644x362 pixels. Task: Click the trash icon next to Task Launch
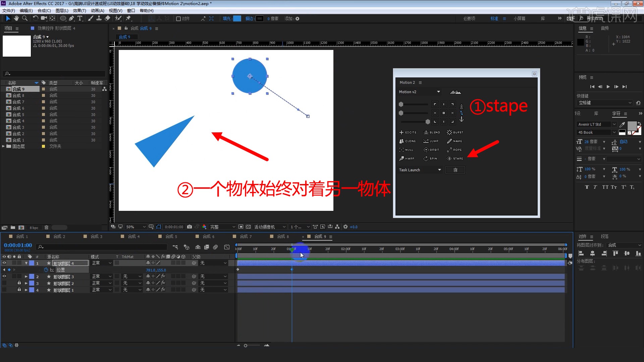tap(455, 170)
